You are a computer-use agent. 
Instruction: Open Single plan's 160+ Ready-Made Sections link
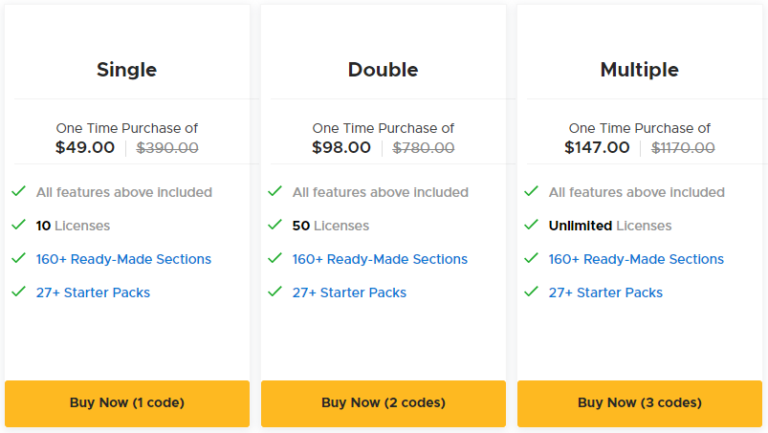click(123, 259)
